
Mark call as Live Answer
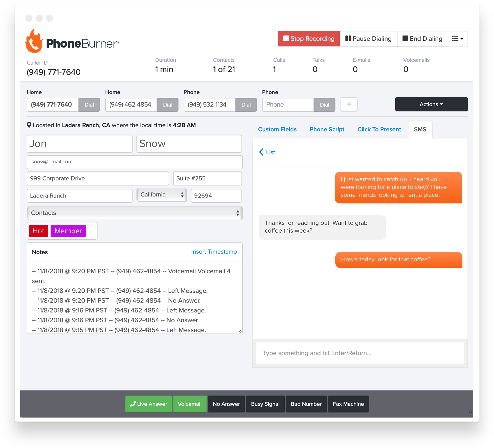[x=149, y=404]
